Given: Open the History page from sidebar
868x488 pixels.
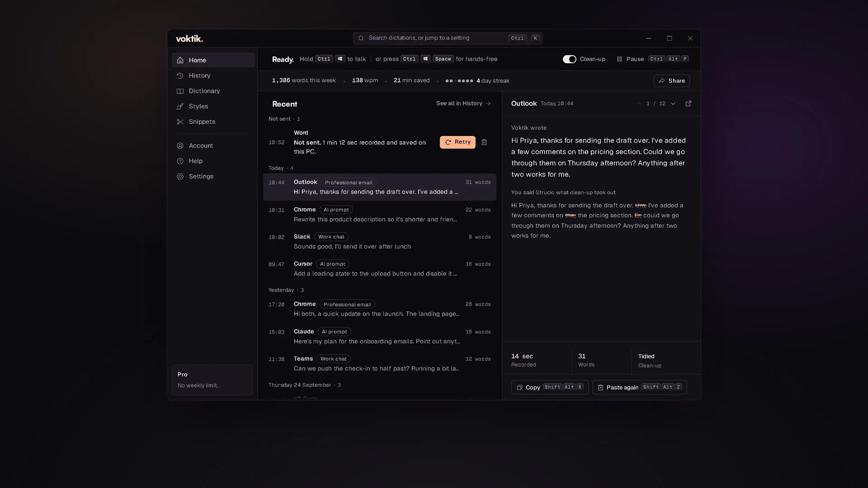Looking at the screenshot, I should pyautogui.click(x=213, y=75).
